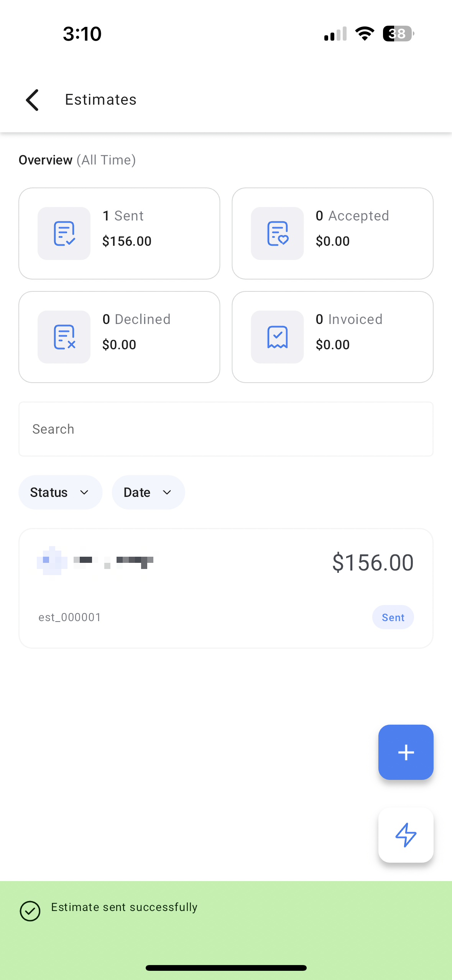Tap the lightning bolt quick action button

pyautogui.click(x=406, y=835)
